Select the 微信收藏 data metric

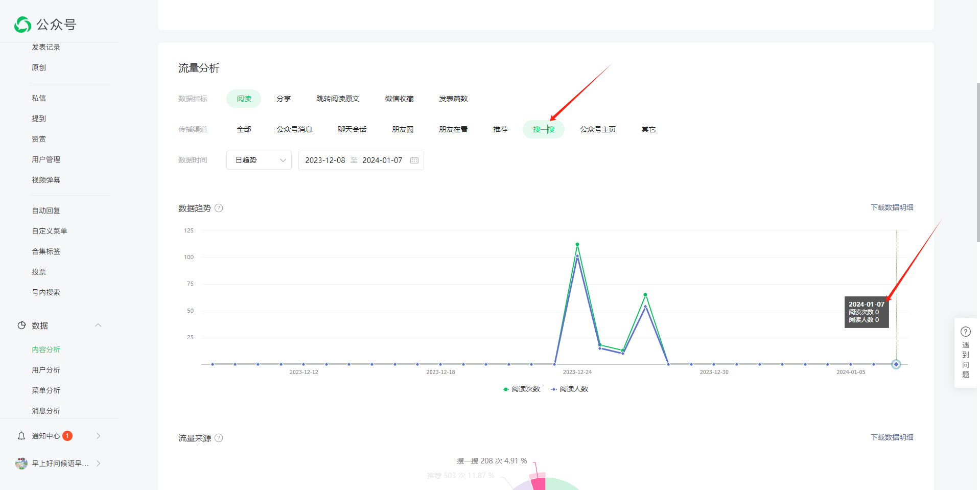pos(399,99)
